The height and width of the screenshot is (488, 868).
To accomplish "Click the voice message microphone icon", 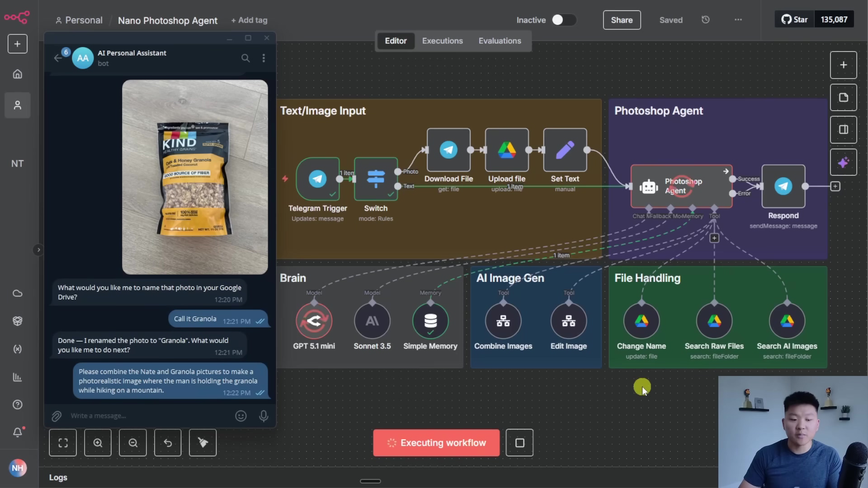I will (x=264, y=416).
